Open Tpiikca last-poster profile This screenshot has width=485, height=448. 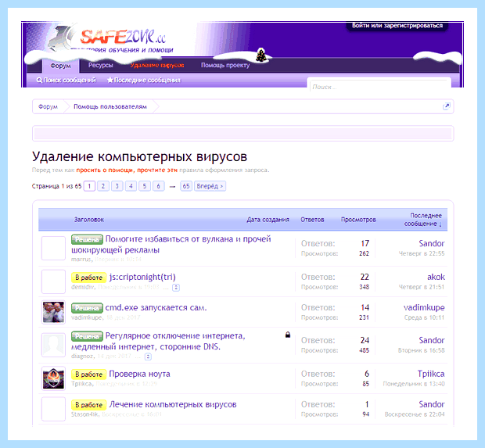[x=431, y=374]
